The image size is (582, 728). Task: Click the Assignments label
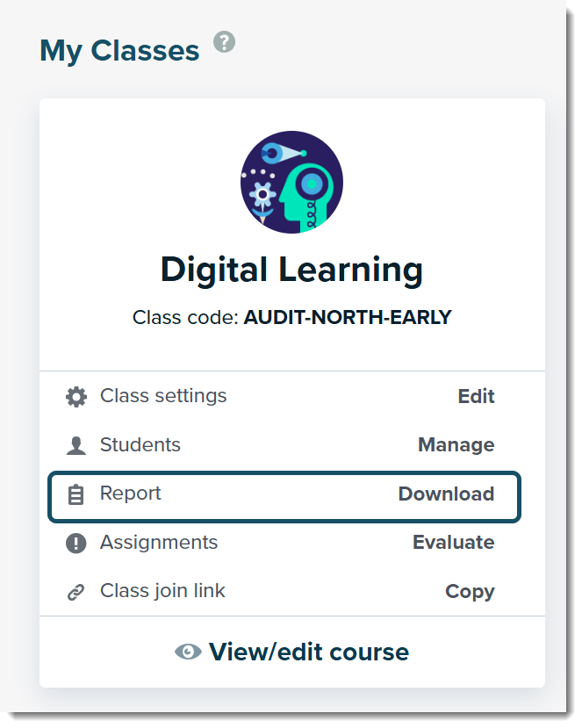coord(159,543)
